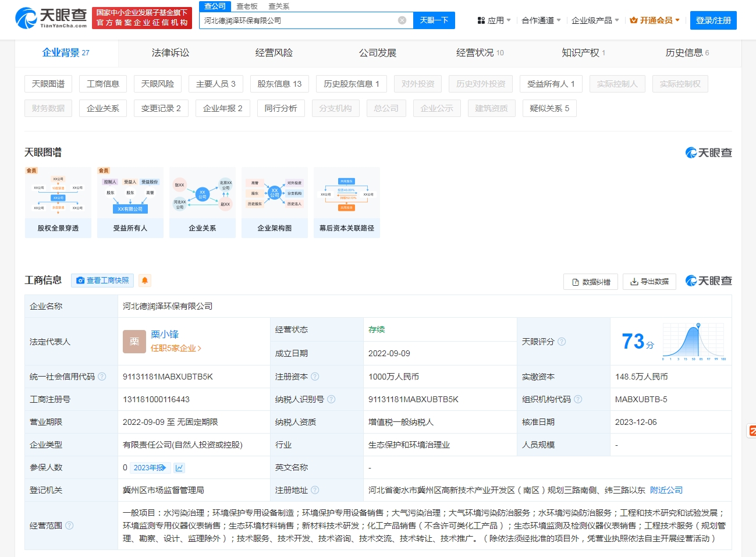Jump to the 同行分析 section
The height and width of the screenshot is (557, 756).
click(281, 108)
